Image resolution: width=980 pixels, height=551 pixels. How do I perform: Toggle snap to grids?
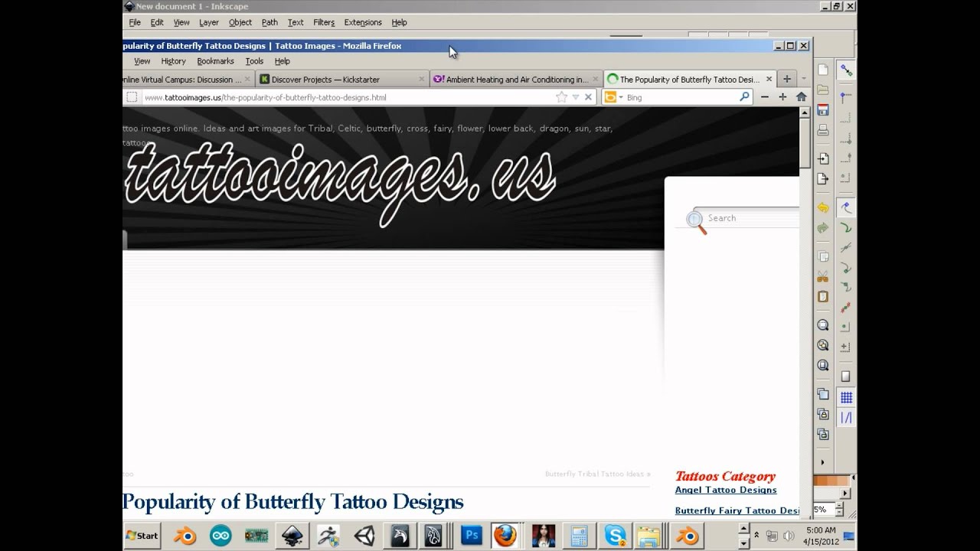(846, 397)
